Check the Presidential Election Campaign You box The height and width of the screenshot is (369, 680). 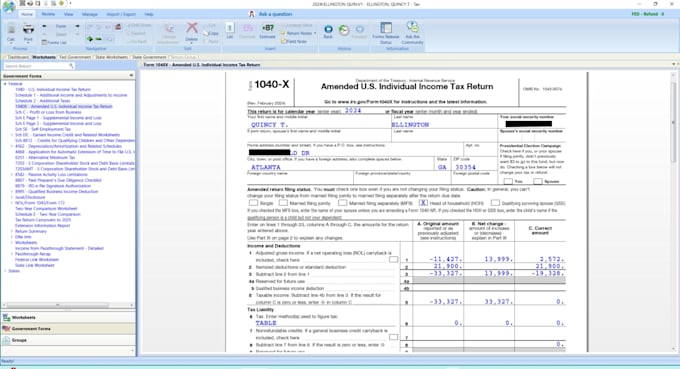(508, 181)
